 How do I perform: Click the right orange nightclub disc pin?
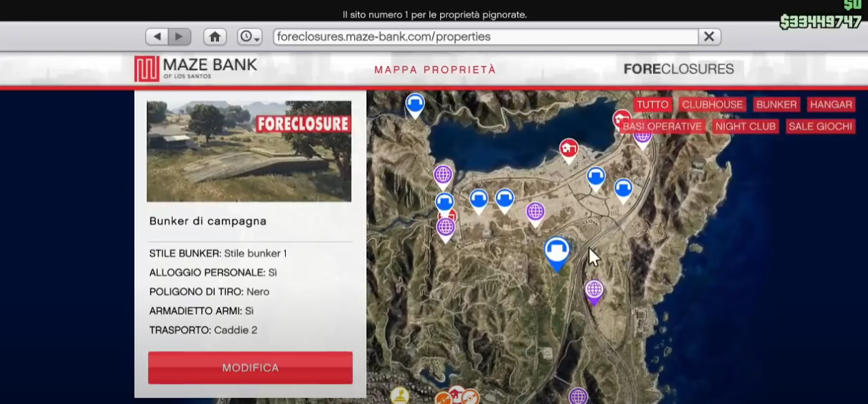471,396
